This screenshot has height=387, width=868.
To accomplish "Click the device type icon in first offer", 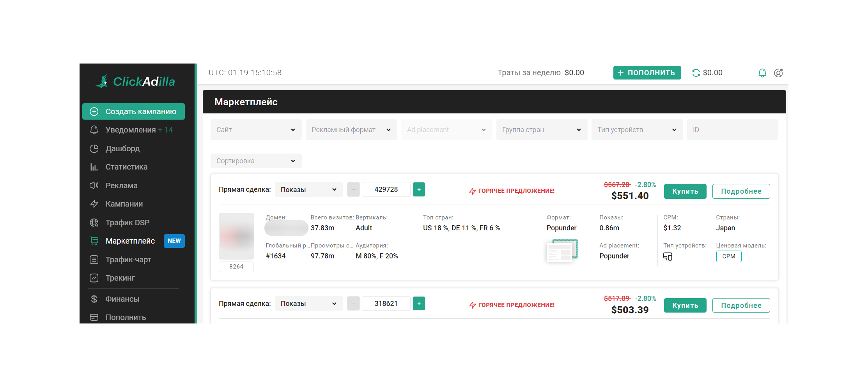I will point(668,256).
